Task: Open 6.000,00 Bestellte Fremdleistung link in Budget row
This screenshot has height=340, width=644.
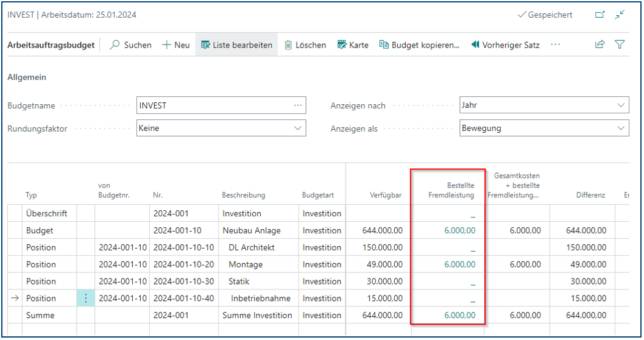Action: (459, 230)
